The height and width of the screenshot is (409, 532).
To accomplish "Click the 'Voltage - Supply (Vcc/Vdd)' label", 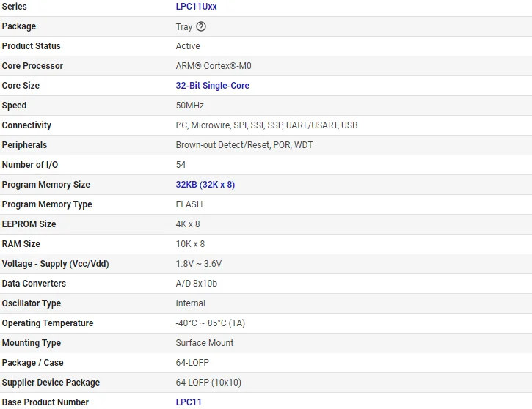I will [x=55, y=264].
